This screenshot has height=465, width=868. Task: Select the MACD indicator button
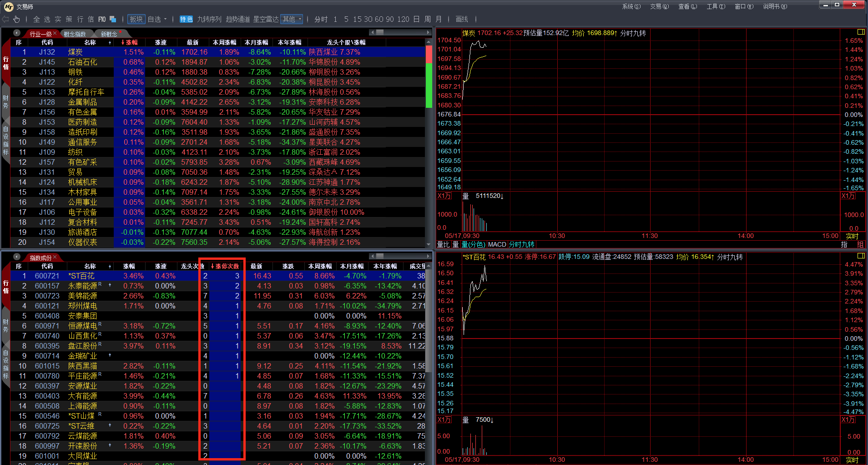497,245
